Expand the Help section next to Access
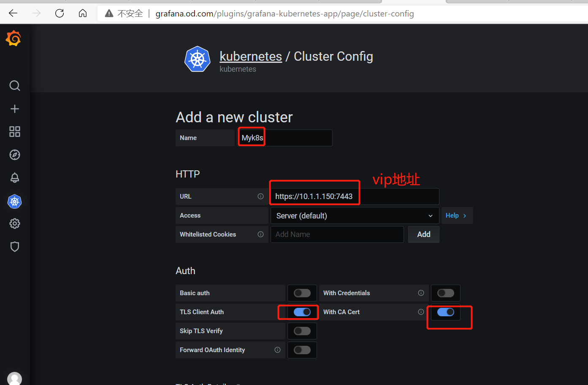Screen dimensions: 588x385 coord(456,215)
